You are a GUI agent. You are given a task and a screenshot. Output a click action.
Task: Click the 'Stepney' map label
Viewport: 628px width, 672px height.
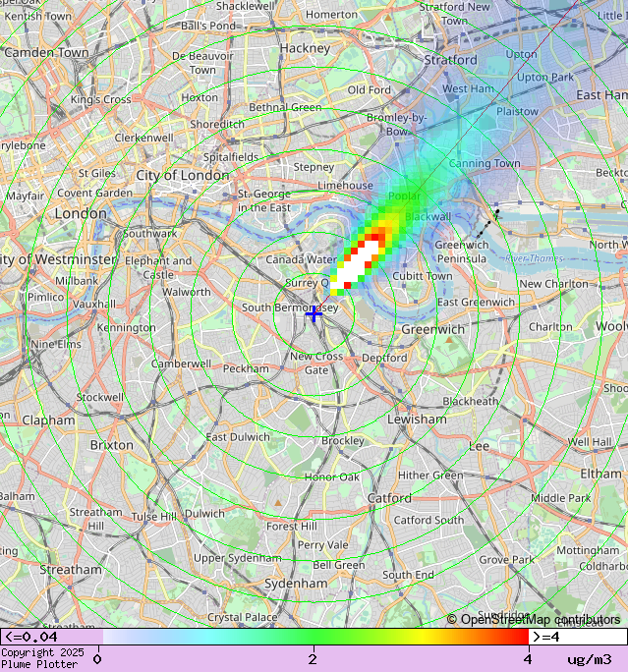[314, 167]
